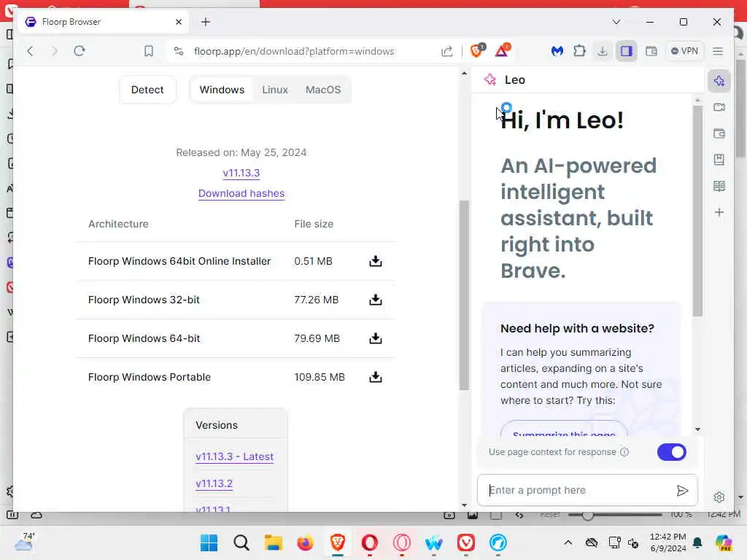Image resolution: width=747 pixels, height=560 pixels.
Task: Click the Leo AI sidebar icon
Action: point(719,81)
